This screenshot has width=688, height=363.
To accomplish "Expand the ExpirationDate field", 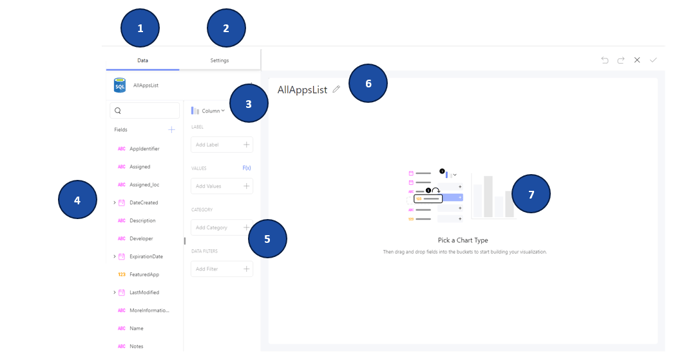I will [115, 256].
